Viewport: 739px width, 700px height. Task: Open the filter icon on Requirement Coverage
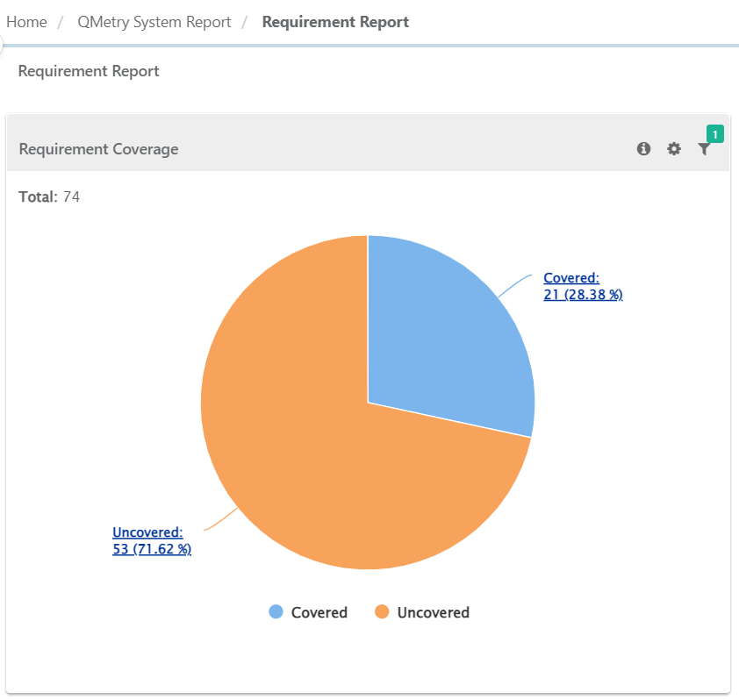[704, 149]
